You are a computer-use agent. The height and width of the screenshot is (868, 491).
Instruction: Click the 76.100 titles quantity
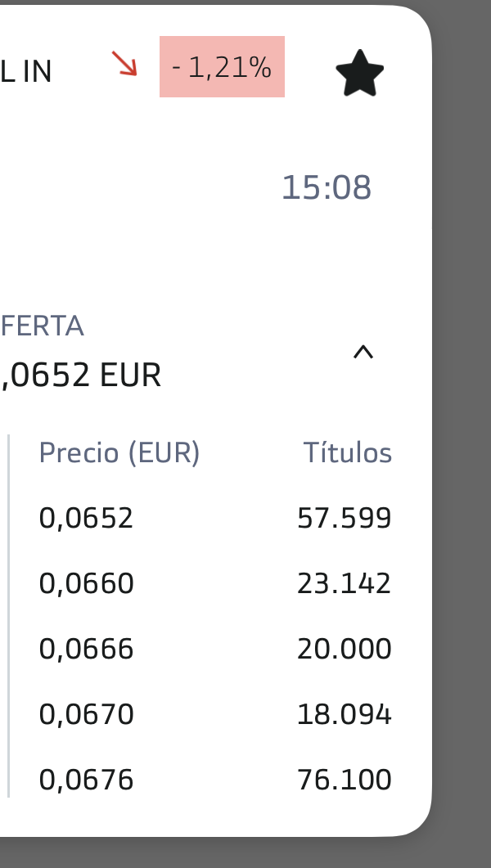pos(345,780)
